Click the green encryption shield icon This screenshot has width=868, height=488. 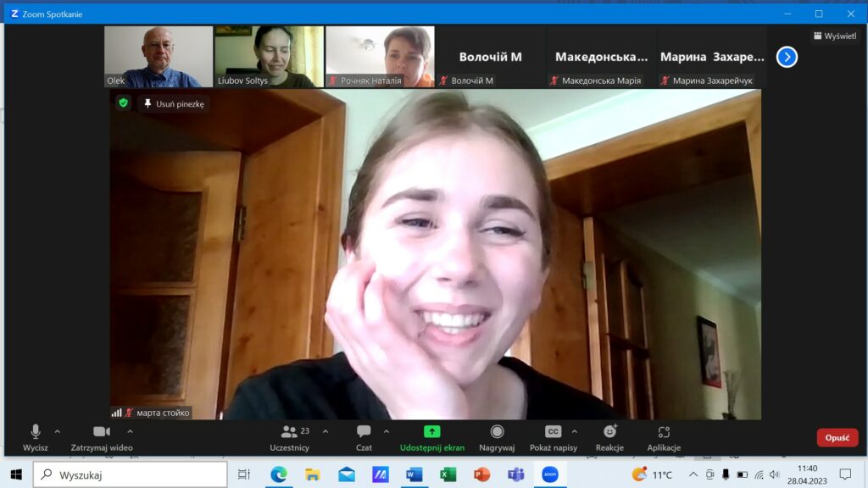click(x=124, y=103)
